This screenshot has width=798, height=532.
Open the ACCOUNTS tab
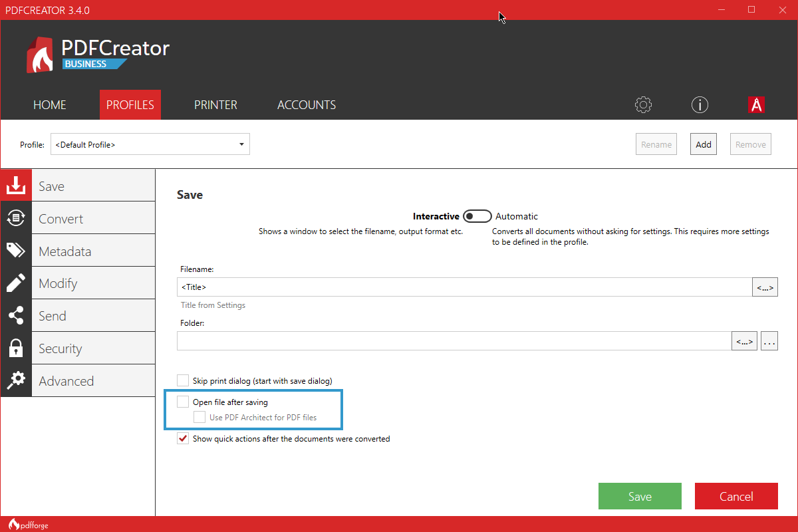(307, 105)
